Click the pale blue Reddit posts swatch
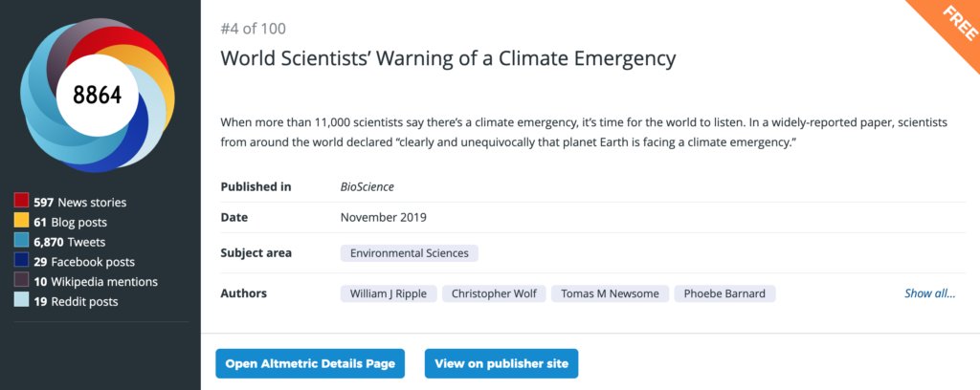Viewport: 980px width, 390px height. [x=21, y=301]
